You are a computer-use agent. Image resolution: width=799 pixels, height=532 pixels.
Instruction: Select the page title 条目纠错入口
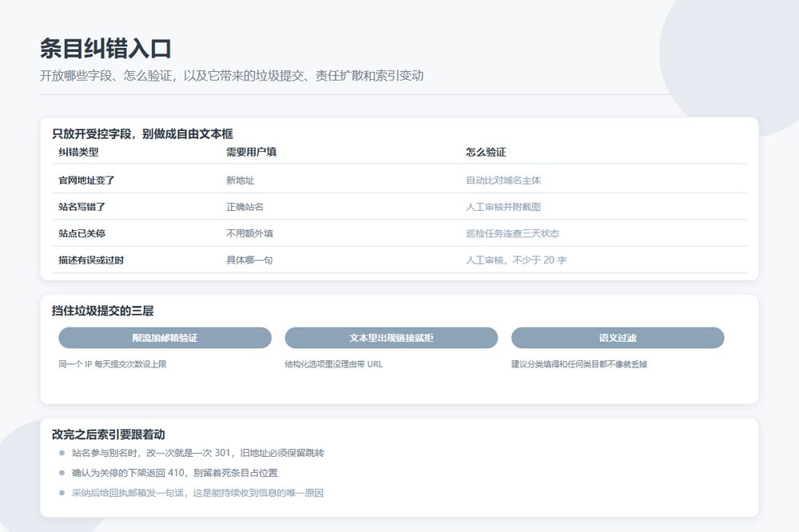pyautogui.click(x=105, y=49)
